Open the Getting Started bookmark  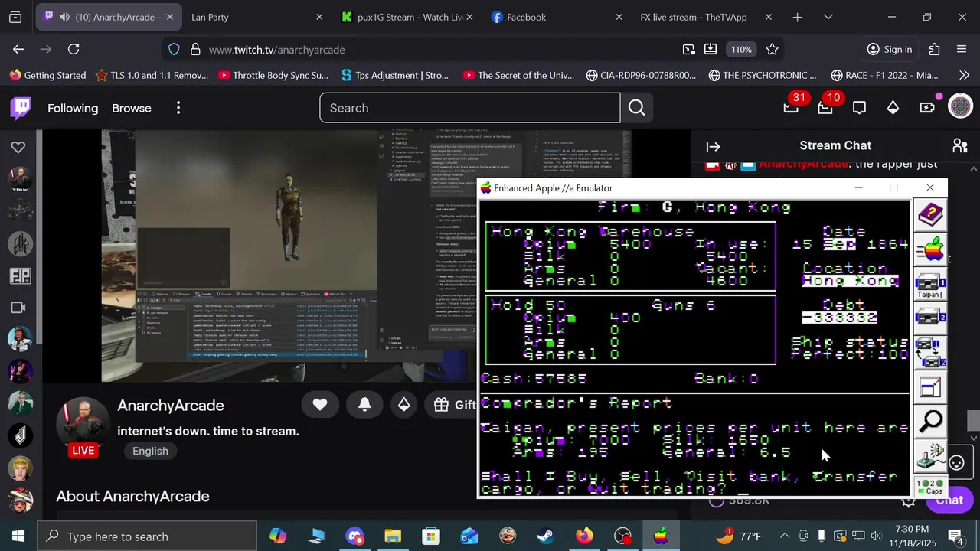pos(47,75)
